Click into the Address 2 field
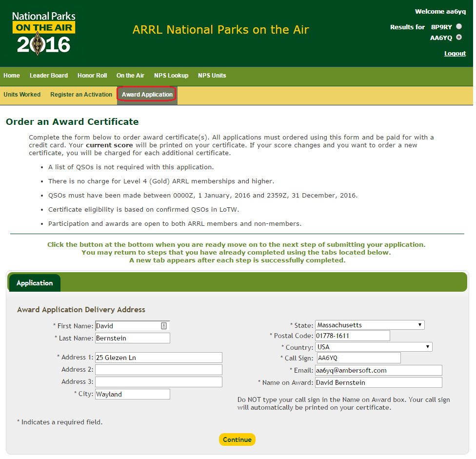 (x=159, y=370)
